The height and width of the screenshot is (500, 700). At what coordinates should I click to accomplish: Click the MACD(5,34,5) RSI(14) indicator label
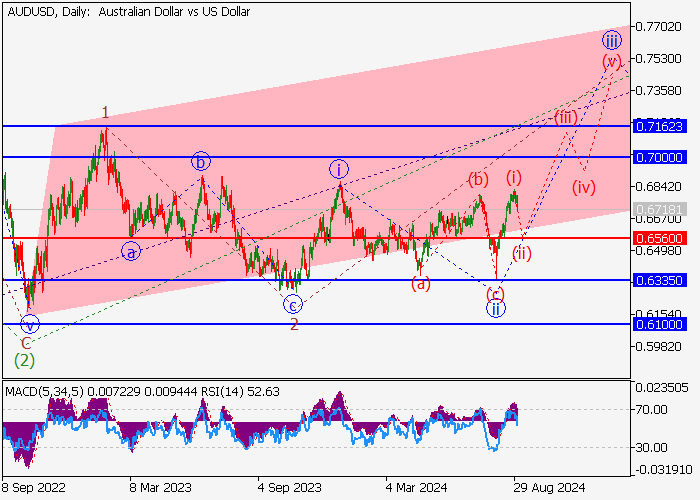(142, 392)
